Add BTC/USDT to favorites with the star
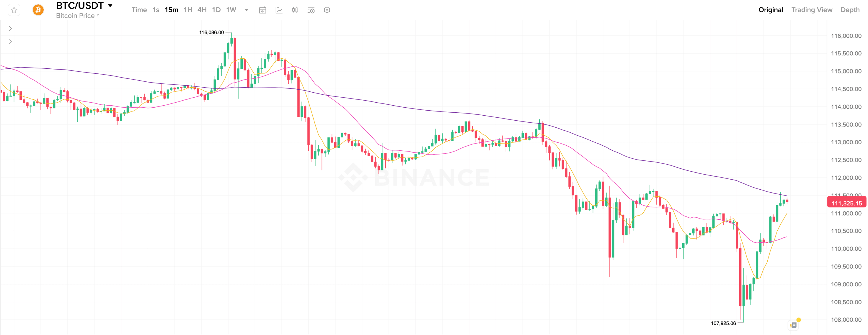The width and height of the screenshot is (868, 335). coord(14,10)
